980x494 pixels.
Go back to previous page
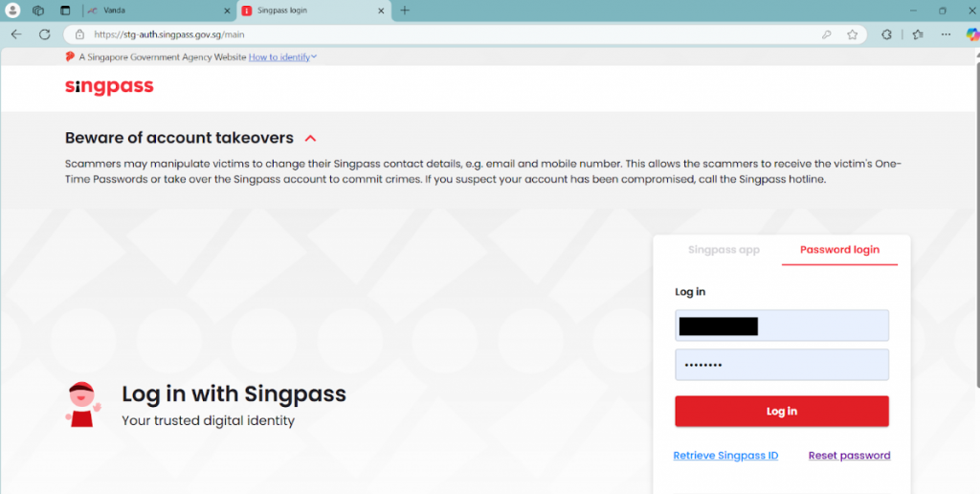click(x=16, y=34)
